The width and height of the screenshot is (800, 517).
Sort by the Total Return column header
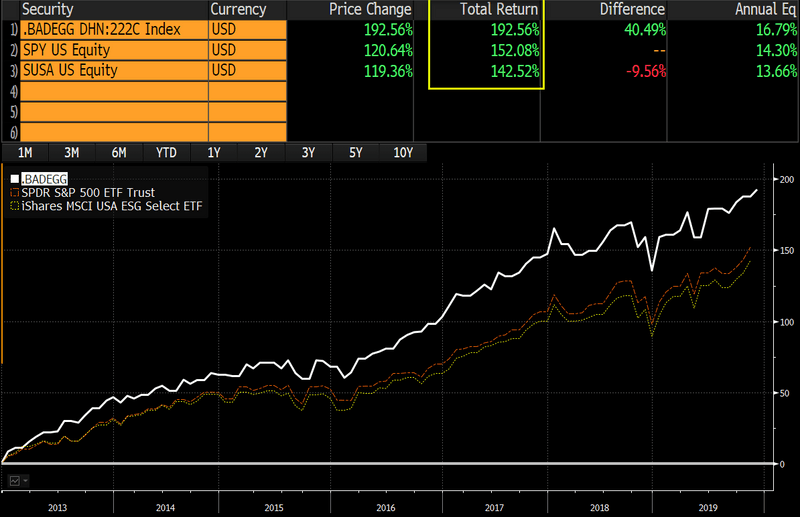[486, 9]
